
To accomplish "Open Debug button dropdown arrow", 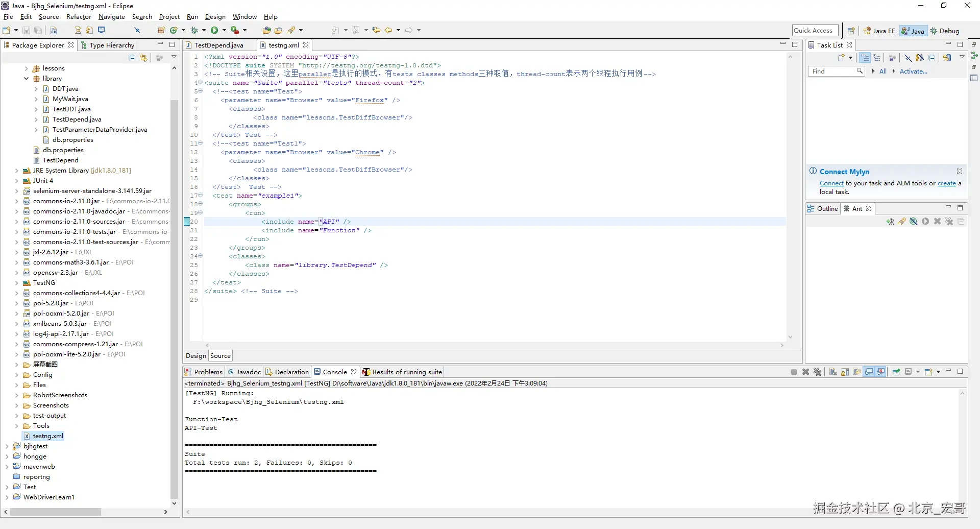I will pyautogui.click(x=204, y=30).
